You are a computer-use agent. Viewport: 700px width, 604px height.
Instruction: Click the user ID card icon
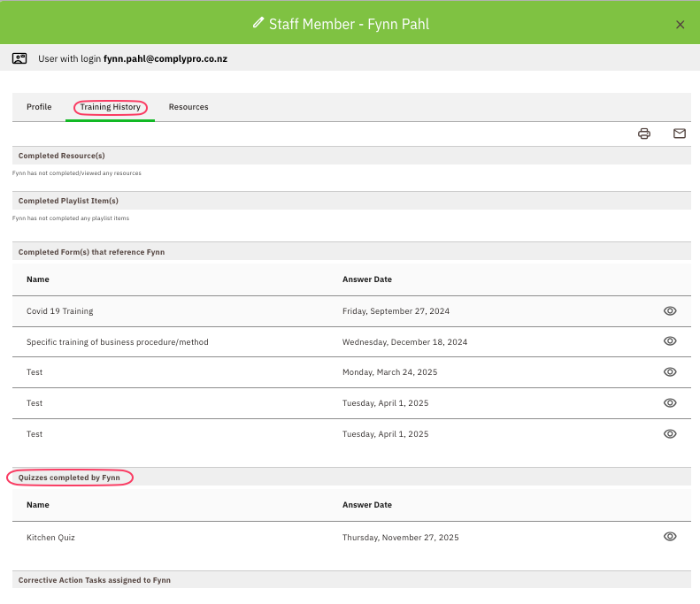(19, 58)
